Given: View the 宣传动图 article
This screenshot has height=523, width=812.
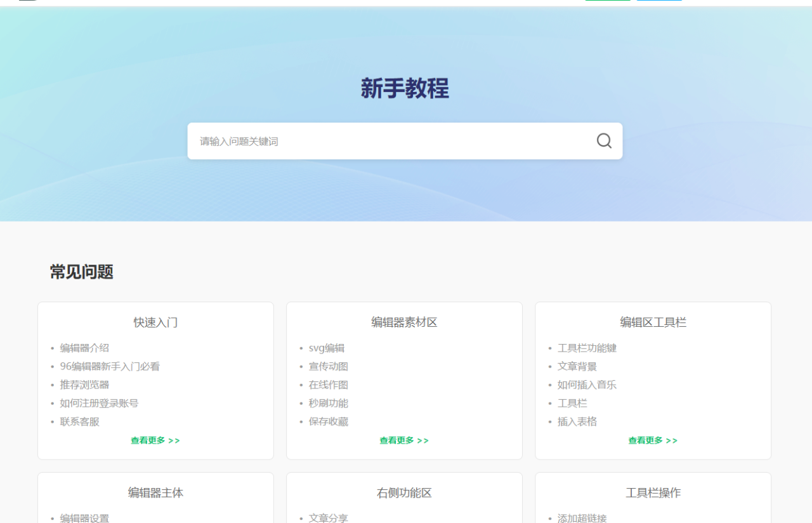Looking at the screenshot, I should click(x=328, y=366).
